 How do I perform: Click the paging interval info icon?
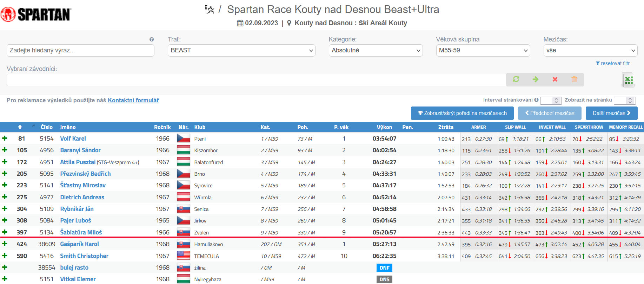[x=536, y=100]
